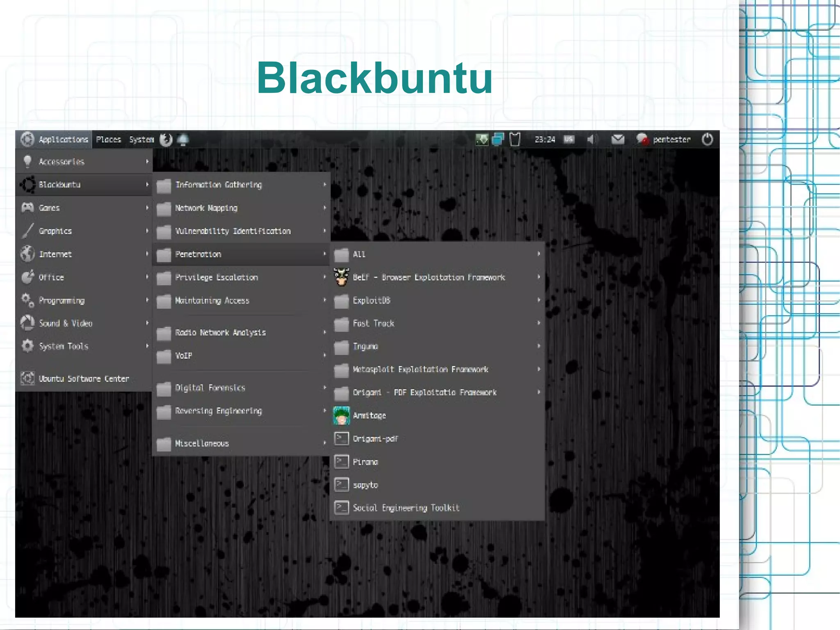The width and height of the screenshot is (840, 630).
Task: Click the Accessories lightbulb icon
Action: tap(27, 161)
